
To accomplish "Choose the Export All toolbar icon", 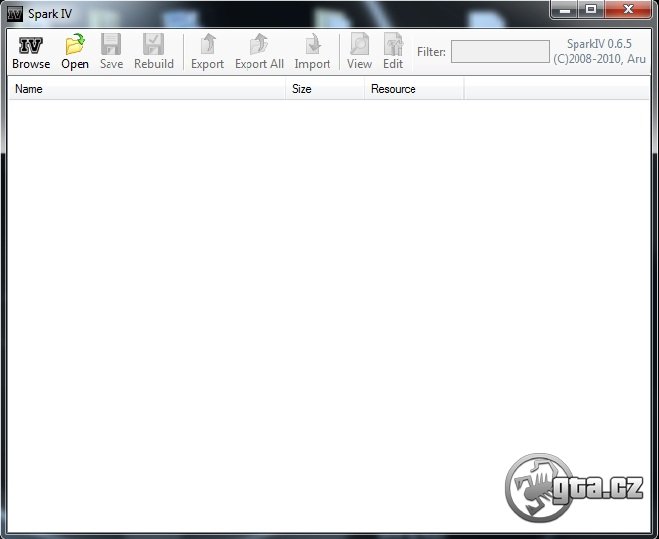I will pos(259,45).
